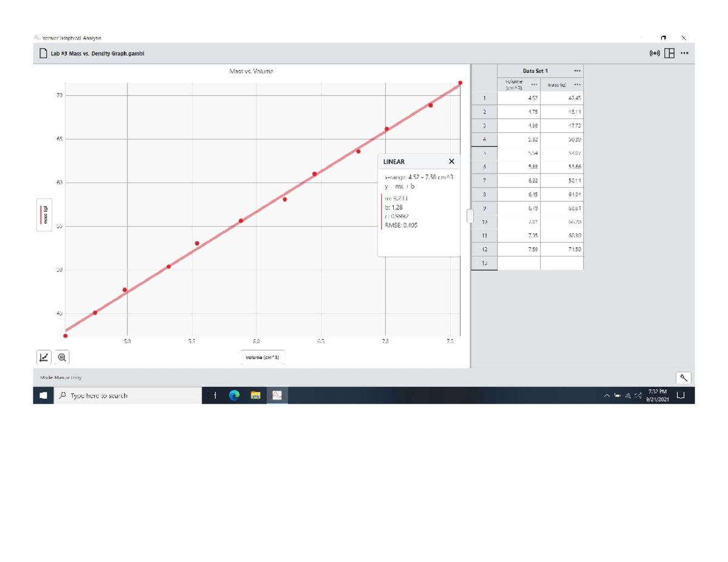Viewport: 728px width, 562px height.
Task: Open data-entry tools with the wrench icon
Action: (684, 376)
